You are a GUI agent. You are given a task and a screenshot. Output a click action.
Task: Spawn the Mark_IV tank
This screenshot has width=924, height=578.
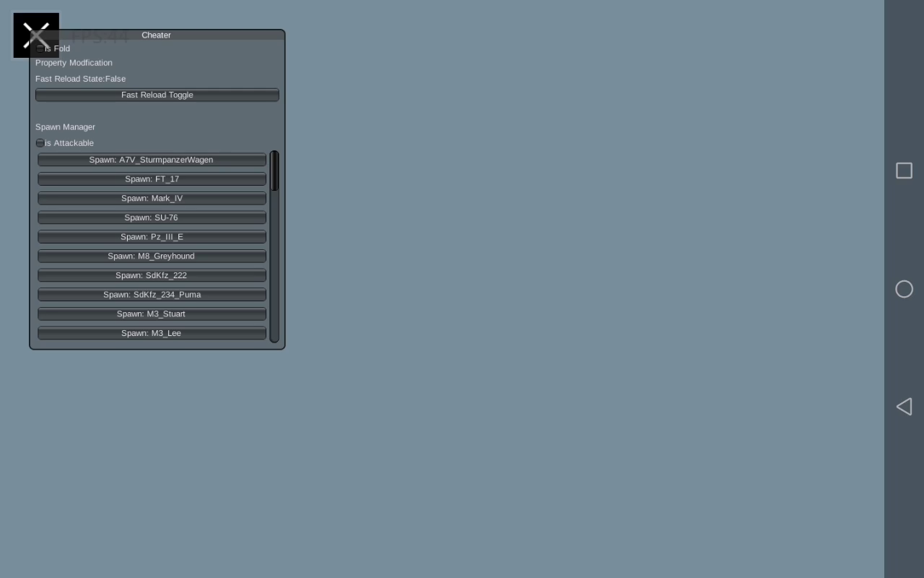point(152,198)
